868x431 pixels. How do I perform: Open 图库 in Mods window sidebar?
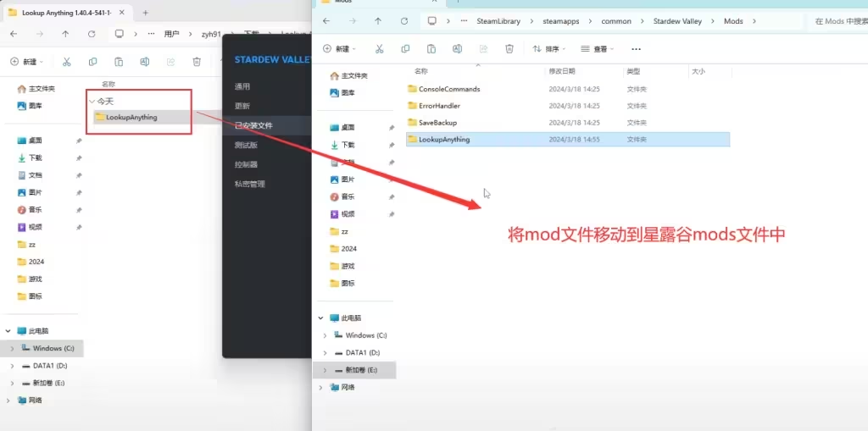342,92
